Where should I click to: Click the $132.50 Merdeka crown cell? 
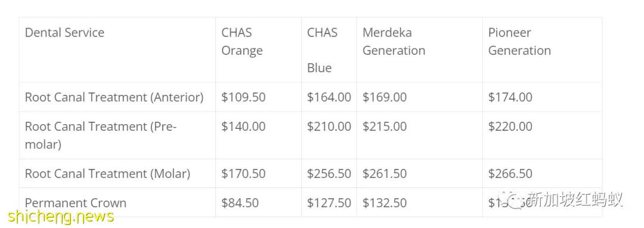click(x=385, y=203)
